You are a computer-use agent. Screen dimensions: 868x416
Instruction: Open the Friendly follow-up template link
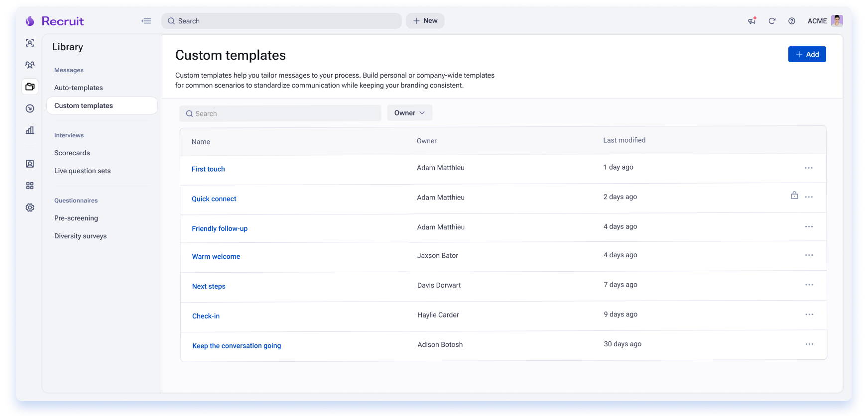[220, 228]
